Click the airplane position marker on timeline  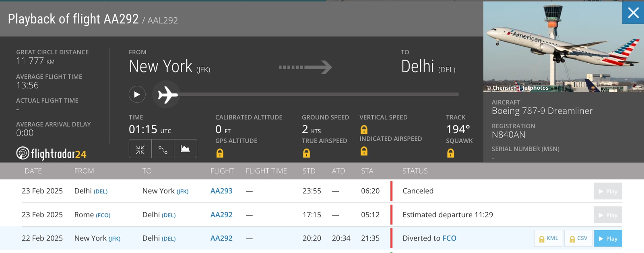[166, 95]
